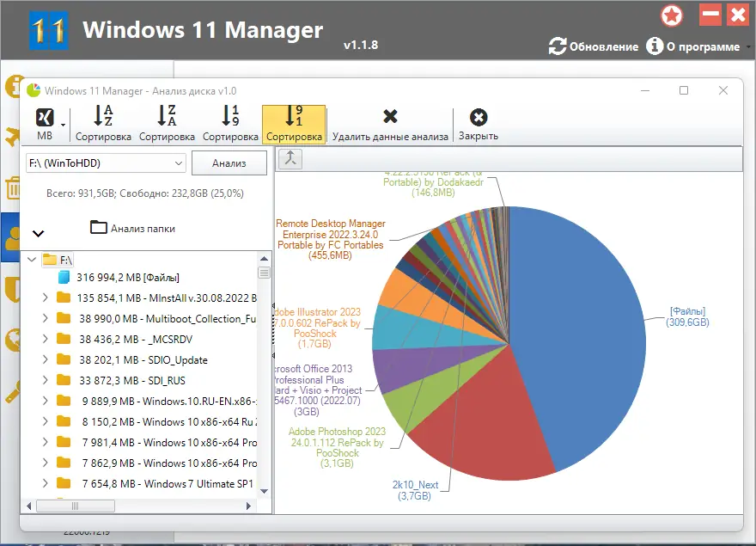Screen dimensions: 756x546
Task: Click horizontal scrollbar left arrow
Action: click(29, 506)
